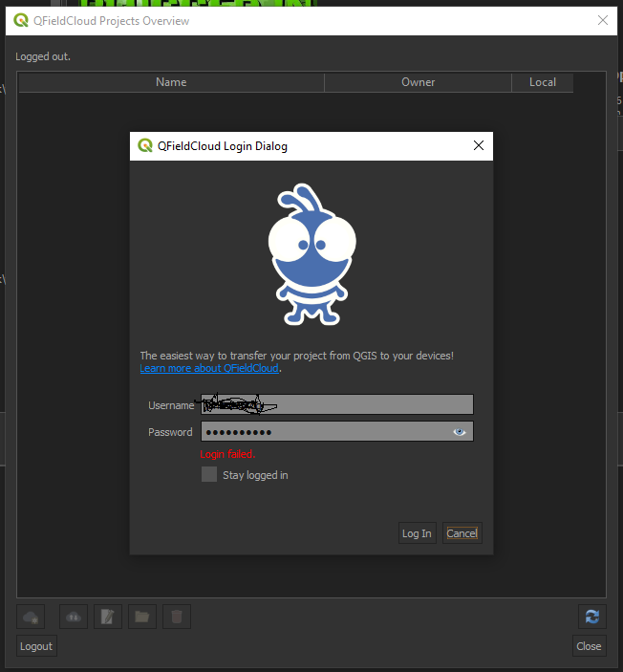This screenshot has width=623, height=672.
Task: Close the QFieldCloud Login Dialog window
Action: (479, 145)
